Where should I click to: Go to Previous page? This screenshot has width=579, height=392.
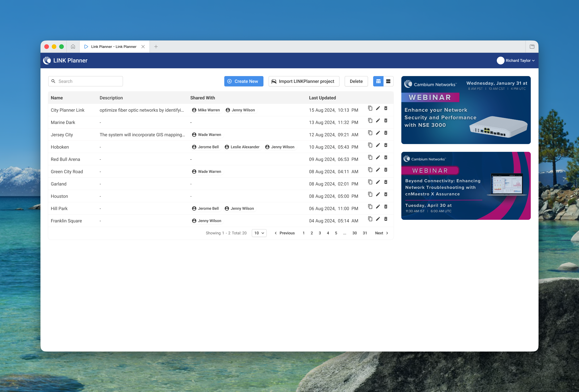pyautogui.click(x=284, y=233)
